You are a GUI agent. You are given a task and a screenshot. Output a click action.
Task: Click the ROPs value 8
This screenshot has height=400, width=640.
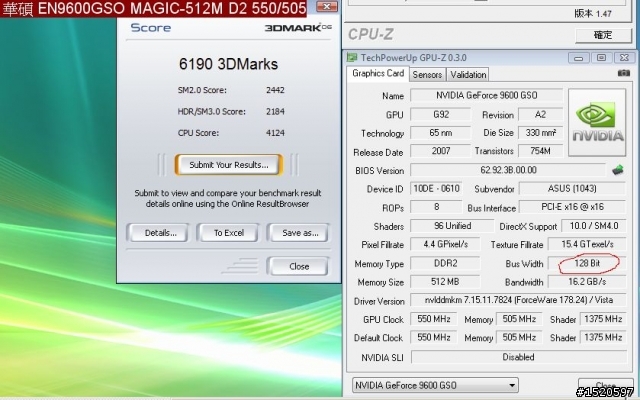click(x=436, y=207)
